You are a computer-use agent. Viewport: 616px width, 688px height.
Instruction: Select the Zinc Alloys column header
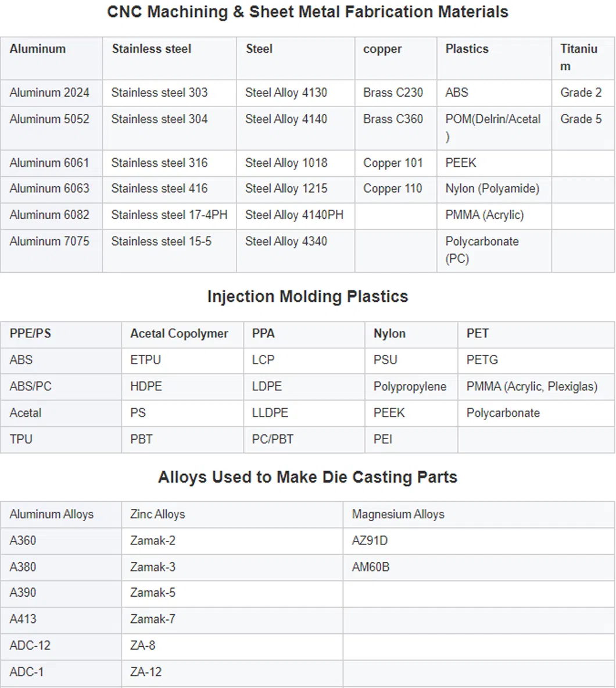157,514
